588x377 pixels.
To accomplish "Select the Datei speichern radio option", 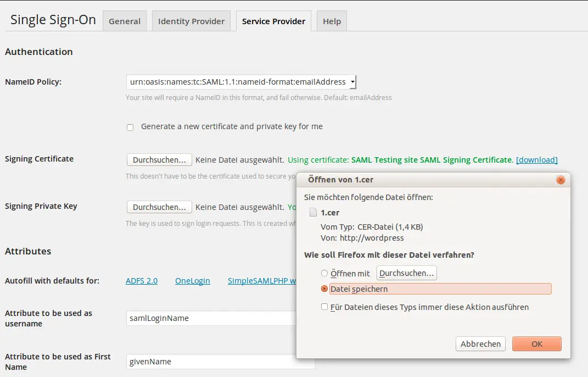I will [324, 289].
